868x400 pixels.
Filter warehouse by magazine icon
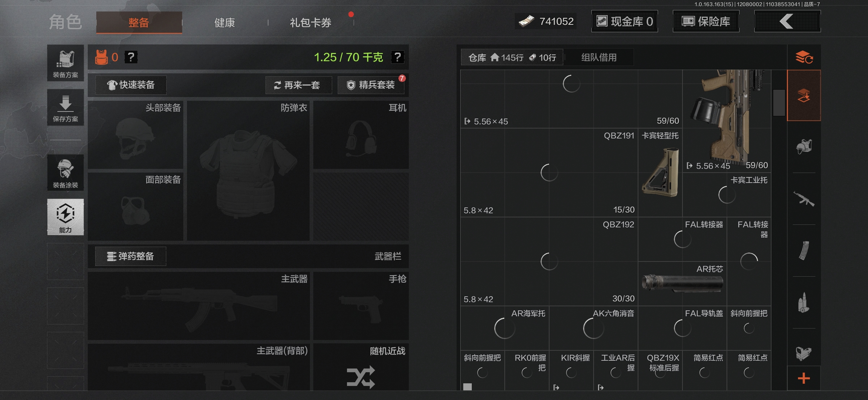click(804, 251)
